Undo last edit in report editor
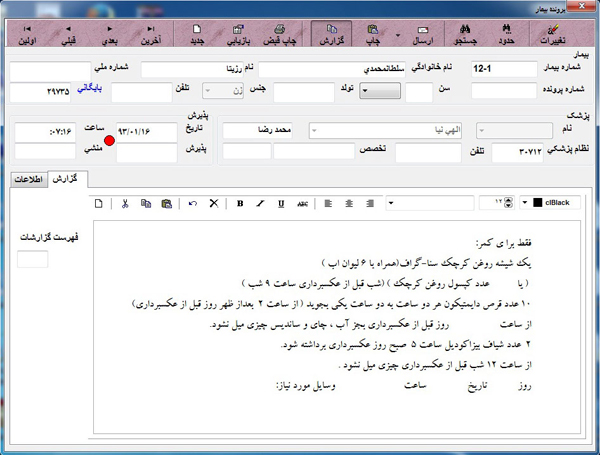 [x=193, y=203]
